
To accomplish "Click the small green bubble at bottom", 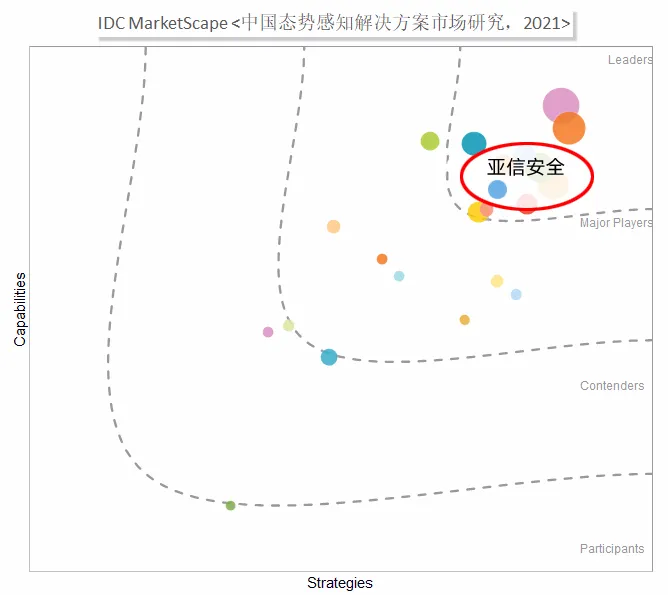I will point(230,506).
